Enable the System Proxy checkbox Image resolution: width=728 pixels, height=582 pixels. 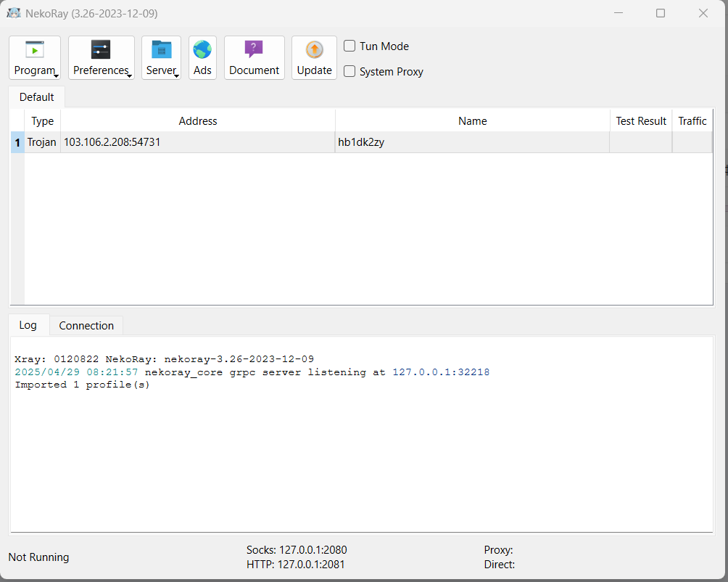click(349, 72)
